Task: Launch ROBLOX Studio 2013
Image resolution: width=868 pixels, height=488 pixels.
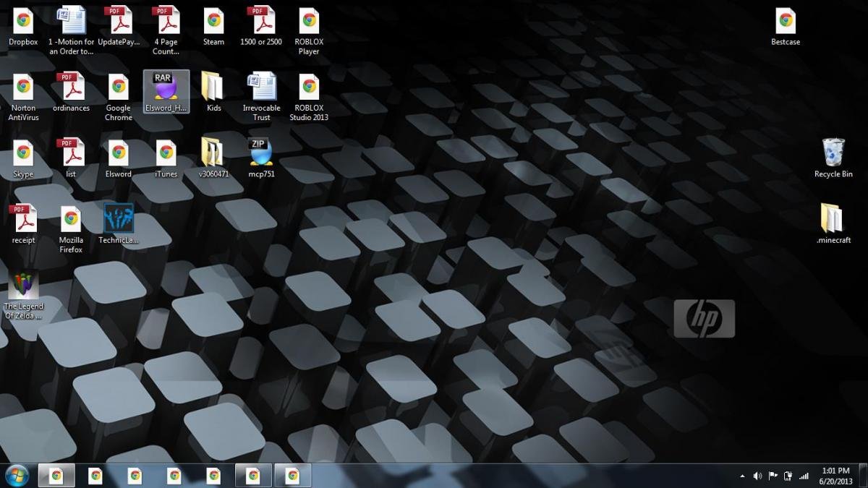Action: tap(309, 97)
